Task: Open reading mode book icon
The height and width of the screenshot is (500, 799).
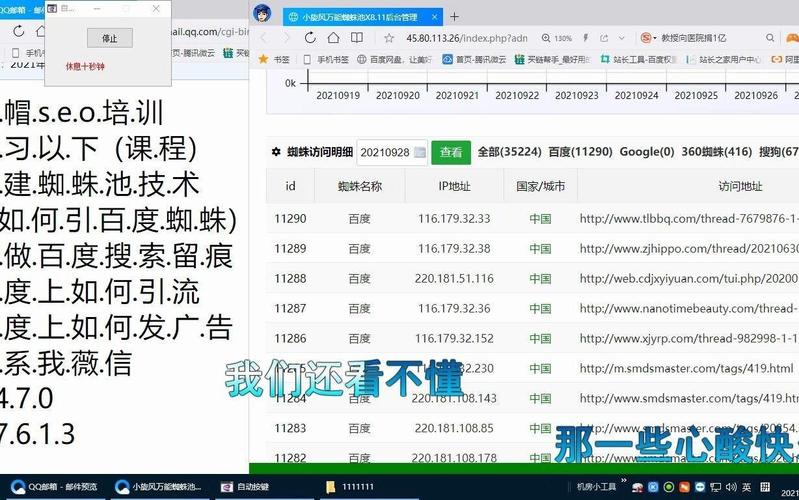Action: [357, 38]
